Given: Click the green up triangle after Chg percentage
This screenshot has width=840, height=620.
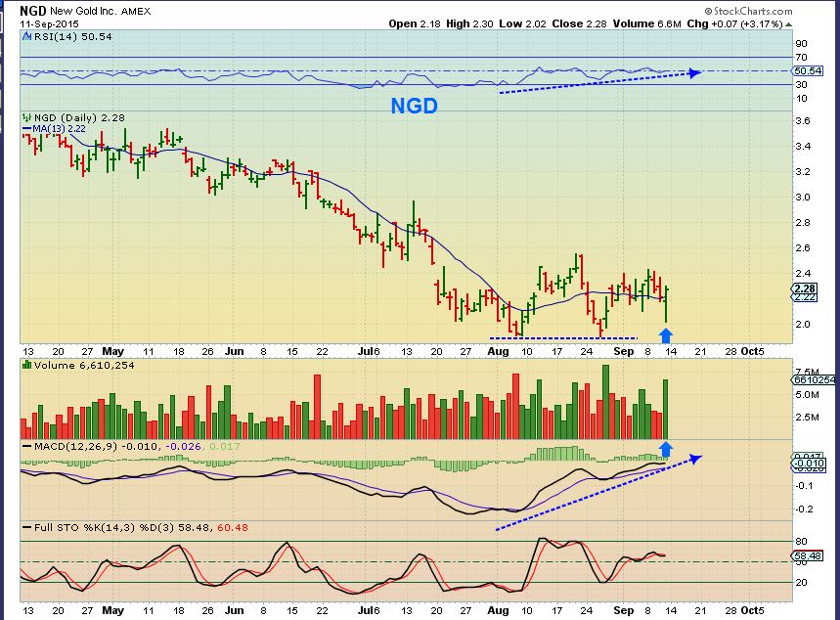Looking at the screenshot, I should [788, 24].
